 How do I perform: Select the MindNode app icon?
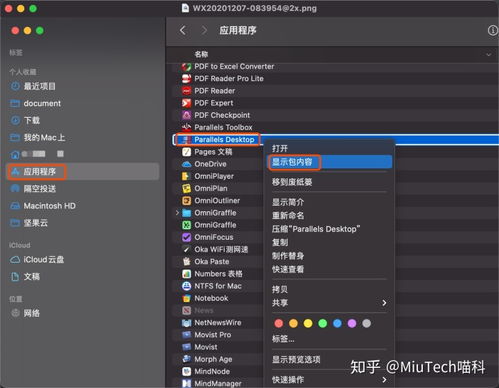(x=186, y=371)
